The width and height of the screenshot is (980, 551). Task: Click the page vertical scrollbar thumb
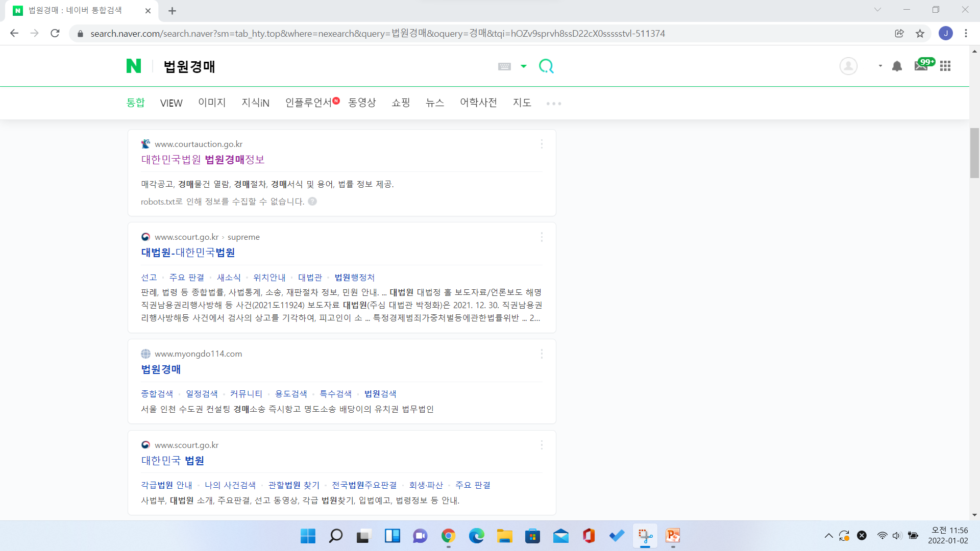pos(974,153)
